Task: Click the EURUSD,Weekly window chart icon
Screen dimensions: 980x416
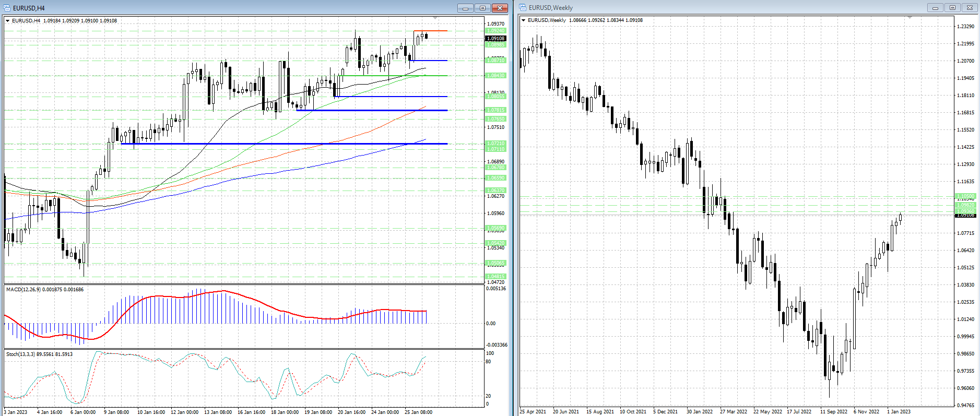Action: (523, 8)
